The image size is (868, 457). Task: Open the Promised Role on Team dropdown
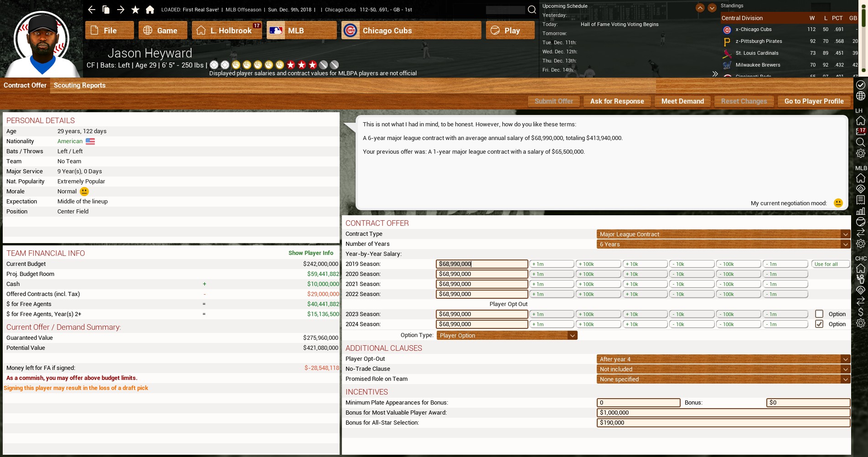(723, 379)
